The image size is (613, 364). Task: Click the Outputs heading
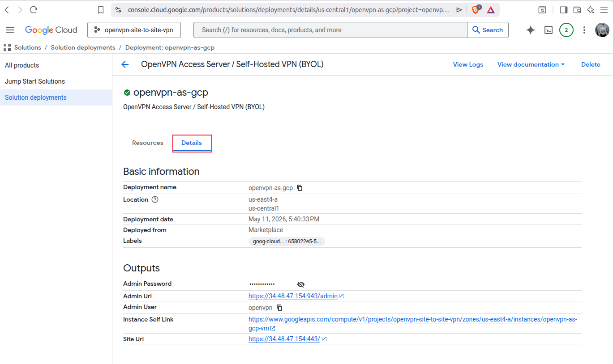(141, 268)
